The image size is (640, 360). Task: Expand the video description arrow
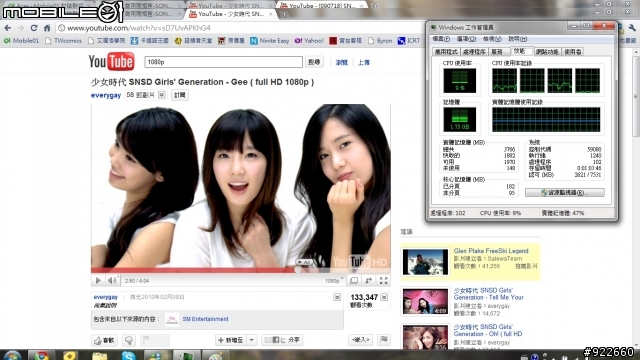coord(337,297)
